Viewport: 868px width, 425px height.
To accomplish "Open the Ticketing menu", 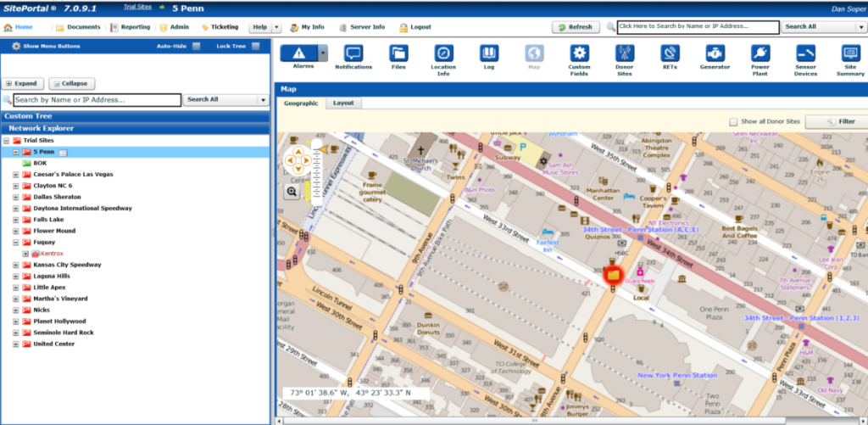I will tap(220, 27).
